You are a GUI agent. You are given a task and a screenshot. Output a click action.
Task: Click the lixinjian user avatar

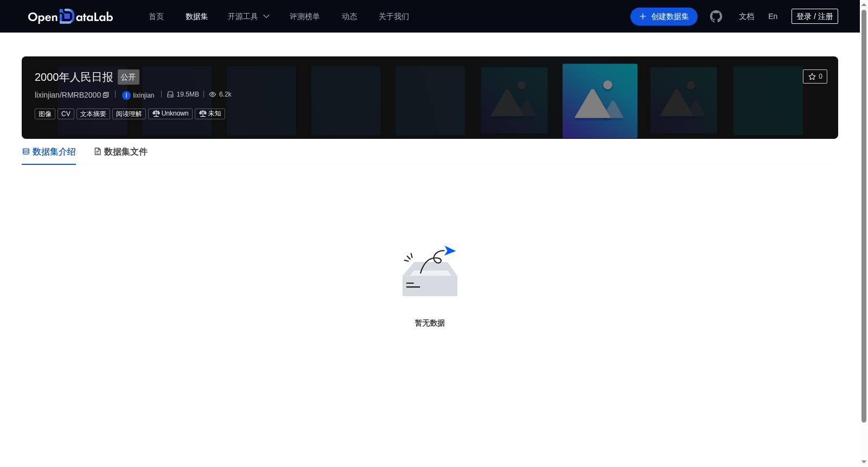[126, 95]
